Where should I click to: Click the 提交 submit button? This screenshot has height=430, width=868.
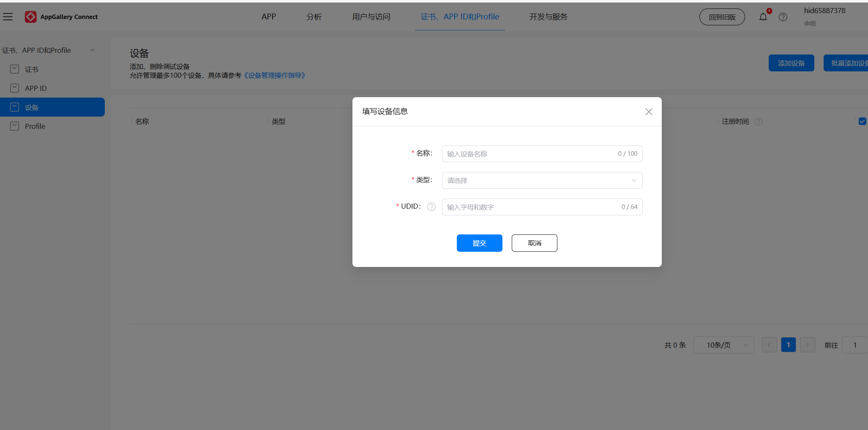pyautogui.click(x=480, y=243)
